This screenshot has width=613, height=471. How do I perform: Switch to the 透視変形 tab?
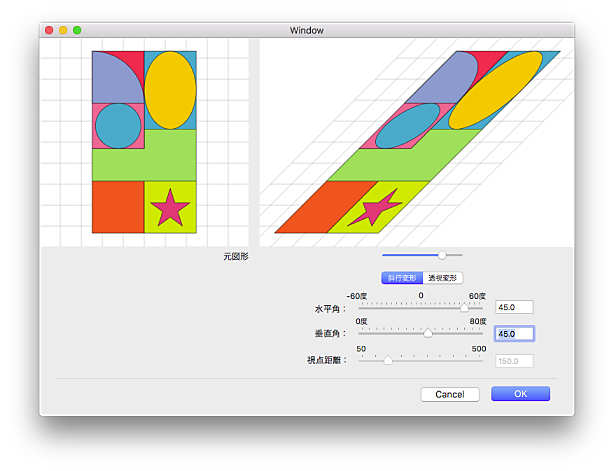point(443,278)
